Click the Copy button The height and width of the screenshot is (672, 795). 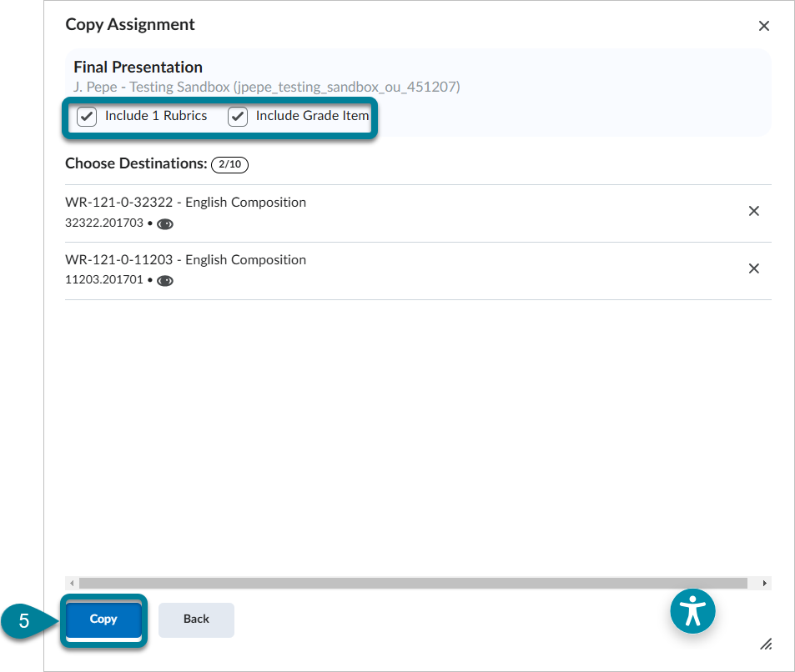[x=103, y=619]
